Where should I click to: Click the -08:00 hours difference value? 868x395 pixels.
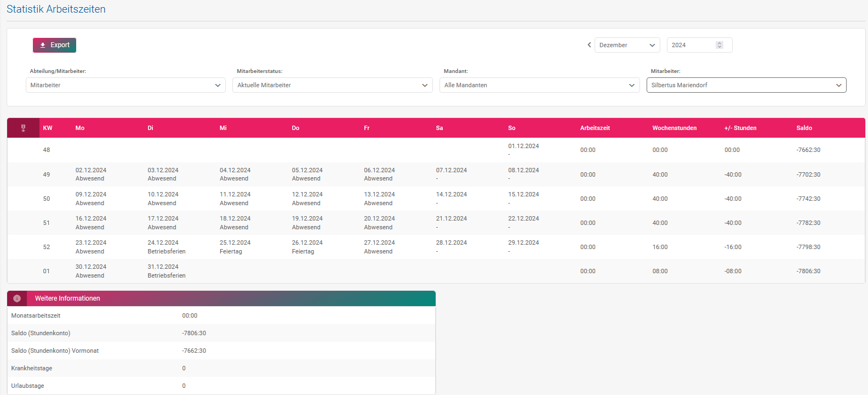pyautogui.click(x=733, y=271)
